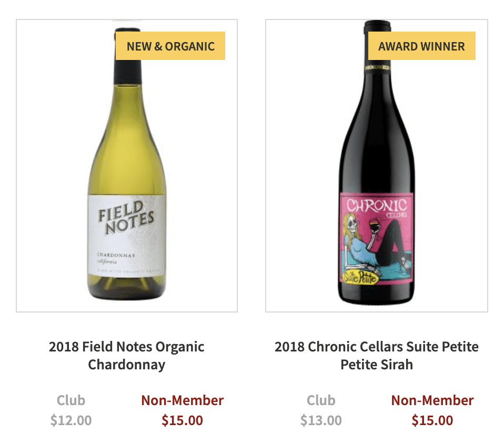
Task: Click the word Chardonnay in the product title
Action: 127,365
